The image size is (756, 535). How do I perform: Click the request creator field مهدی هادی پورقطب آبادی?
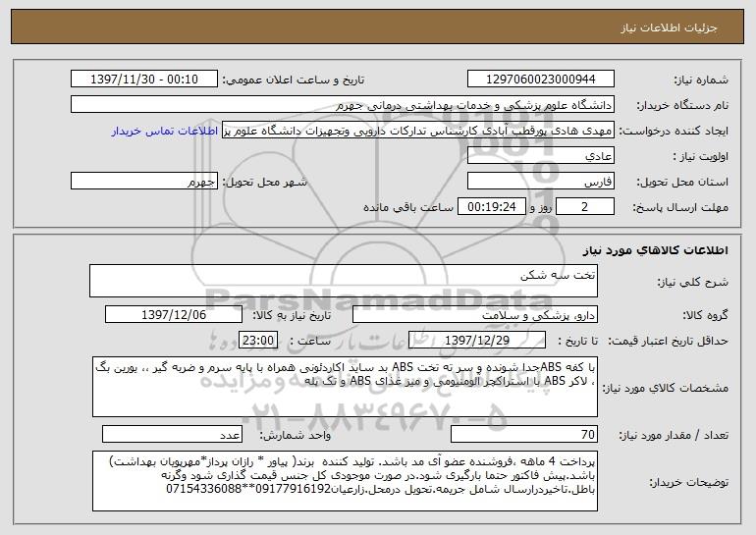418,130
